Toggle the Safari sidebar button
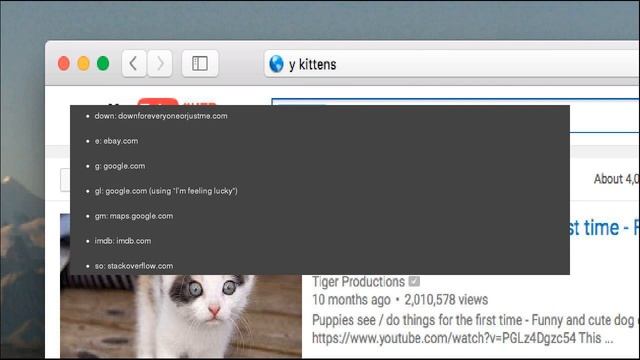 [200, 63]
